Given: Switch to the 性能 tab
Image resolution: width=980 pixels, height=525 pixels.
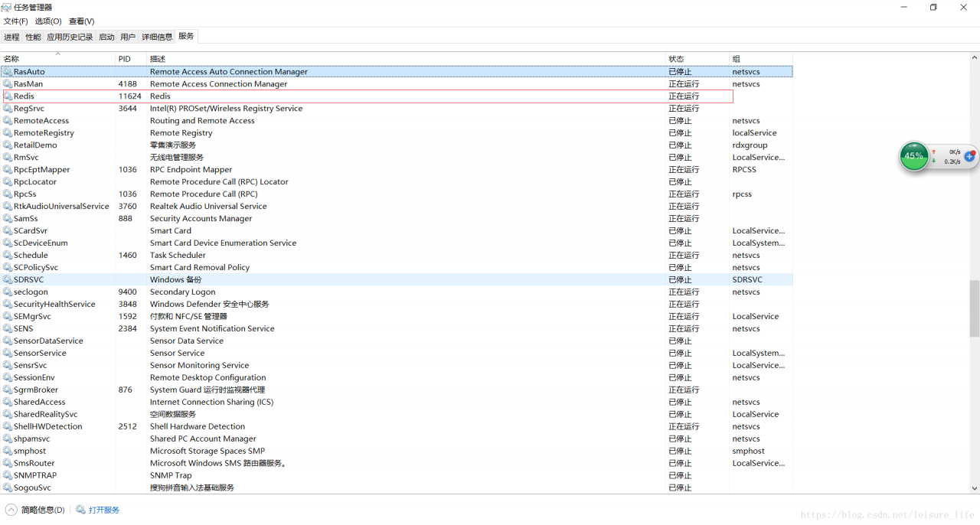Looking at the screenshot, I should point(33,37).
